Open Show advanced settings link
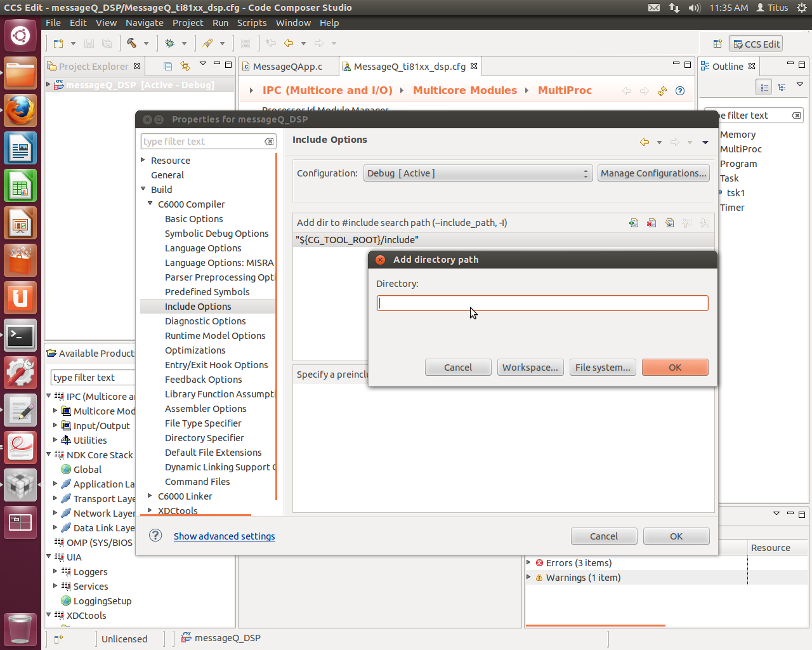812x650 pixels. point(224,536)
